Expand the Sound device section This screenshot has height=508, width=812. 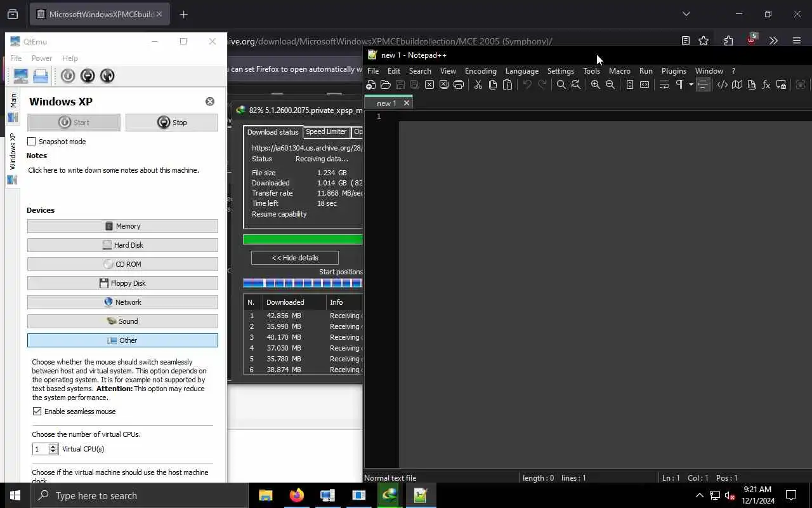click(122, 321)
